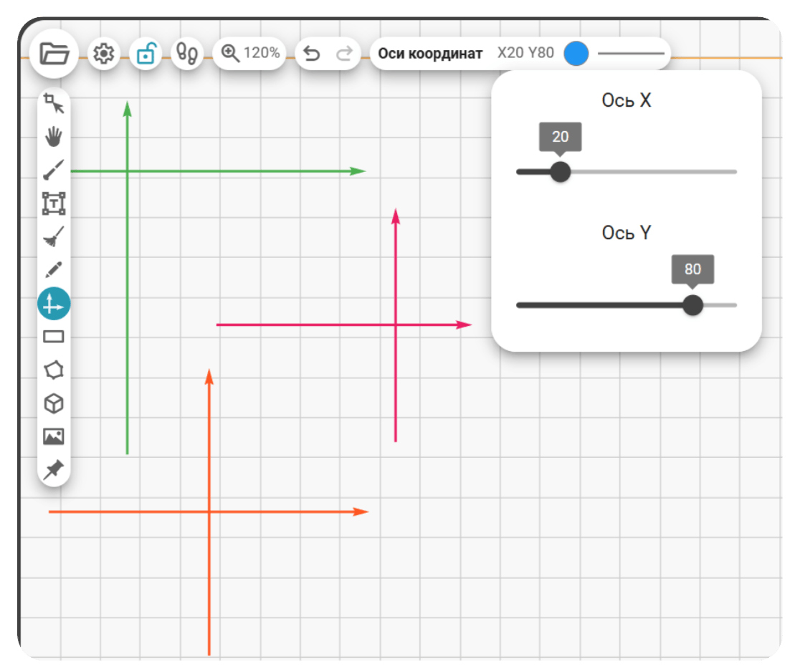Select the 3D cube shape tool

tap(54, 403)
